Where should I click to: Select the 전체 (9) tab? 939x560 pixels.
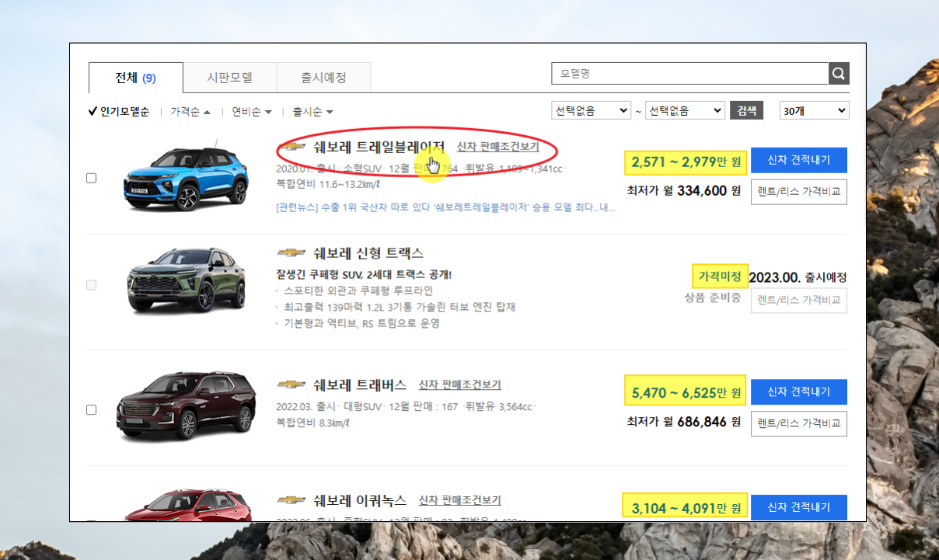click(x=136, y=78)
